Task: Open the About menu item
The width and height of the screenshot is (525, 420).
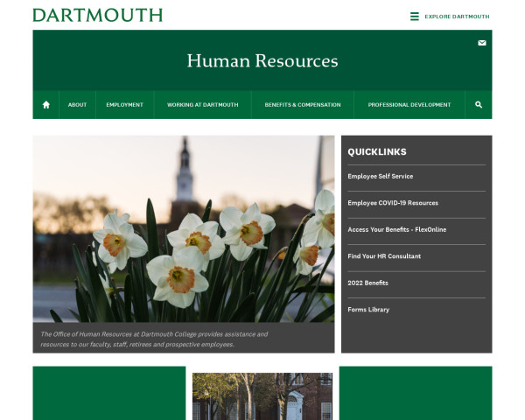Action: coord(78,105)
